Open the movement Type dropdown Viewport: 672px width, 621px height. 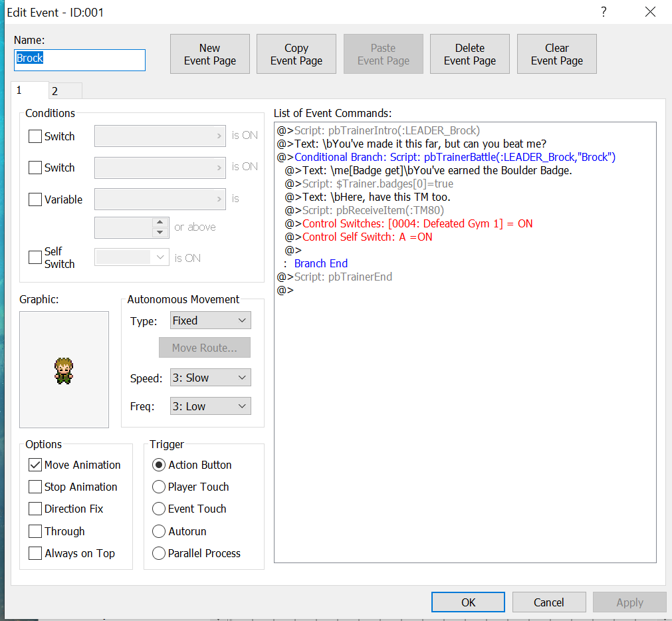tap(211, 320)
